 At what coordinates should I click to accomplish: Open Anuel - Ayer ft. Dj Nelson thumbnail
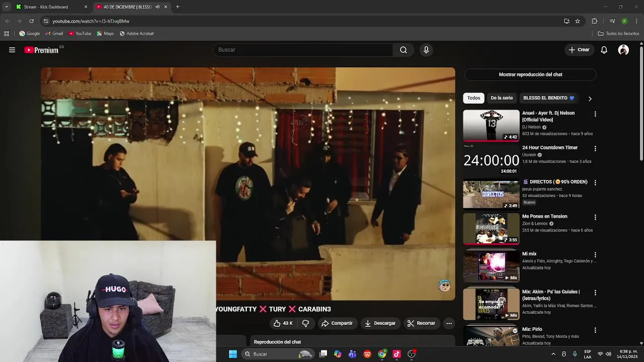(491, 125)
